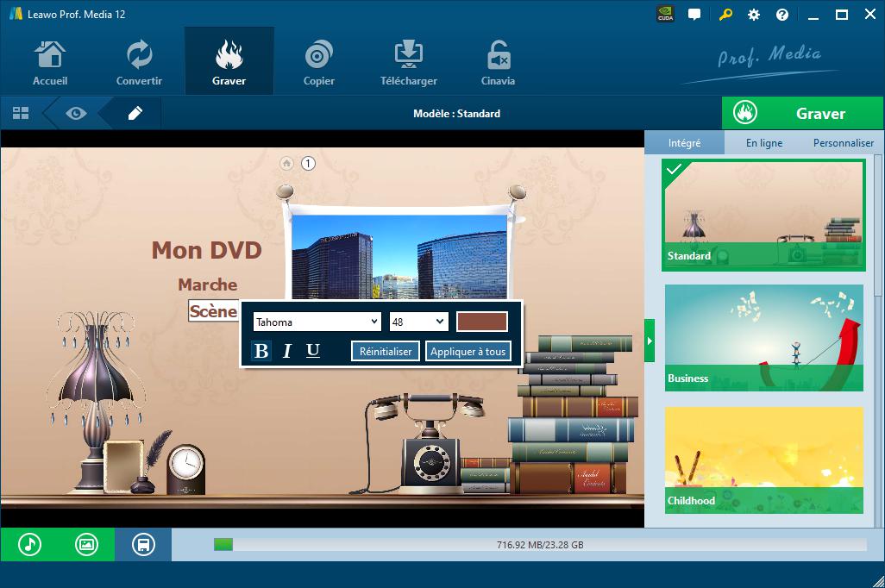Click the green Graver burn button
This screenshot has height=588, width=885.
pos(802,114)
